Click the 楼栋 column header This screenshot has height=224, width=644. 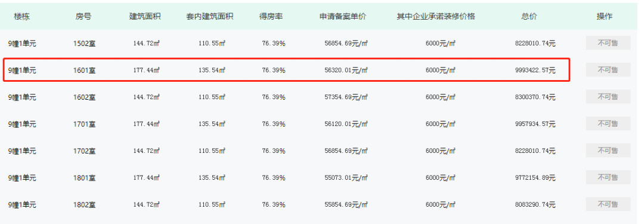[22, 17]
